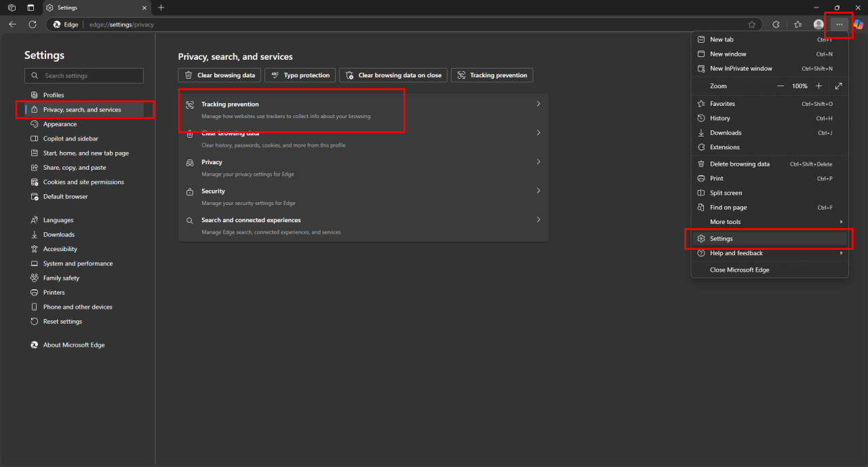Click the tab actions menu icon
Screen dimensions: 868x467
pos(31,7)
